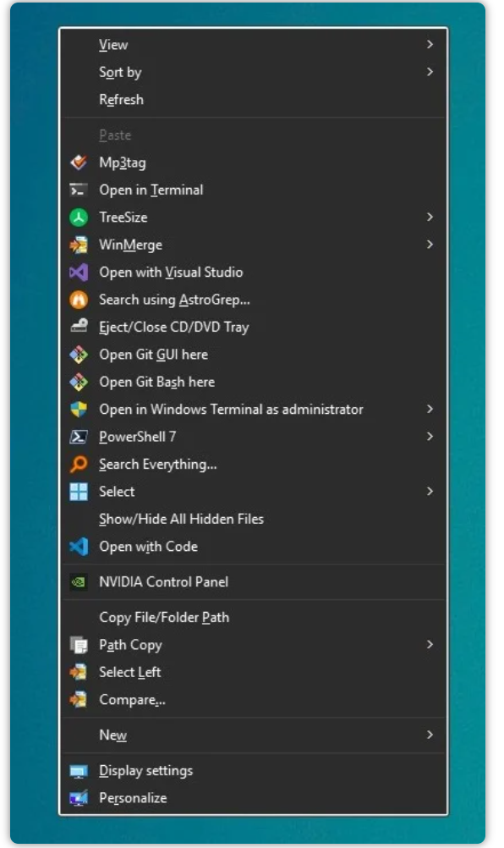Choose the Select menu label

click(117, 492)
